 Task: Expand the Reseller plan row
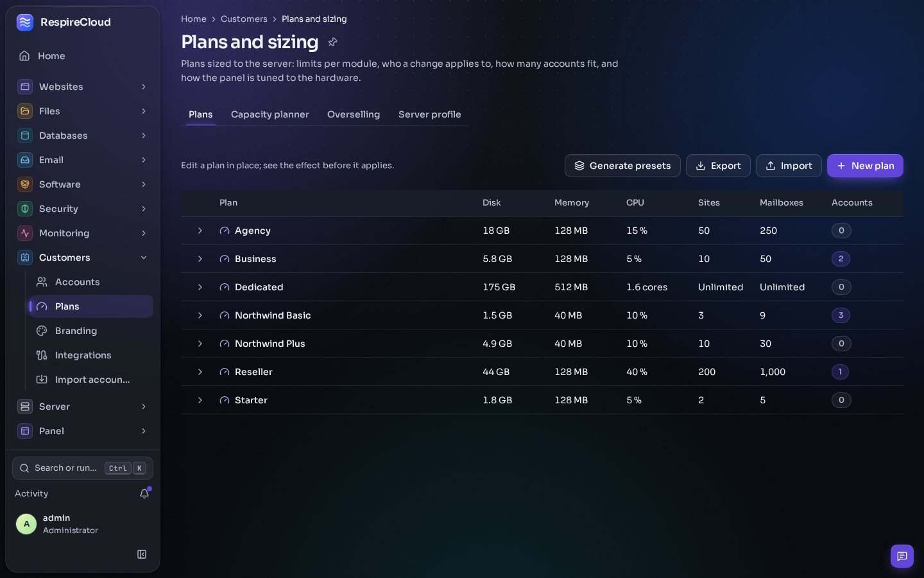click(x=200, y=372)
